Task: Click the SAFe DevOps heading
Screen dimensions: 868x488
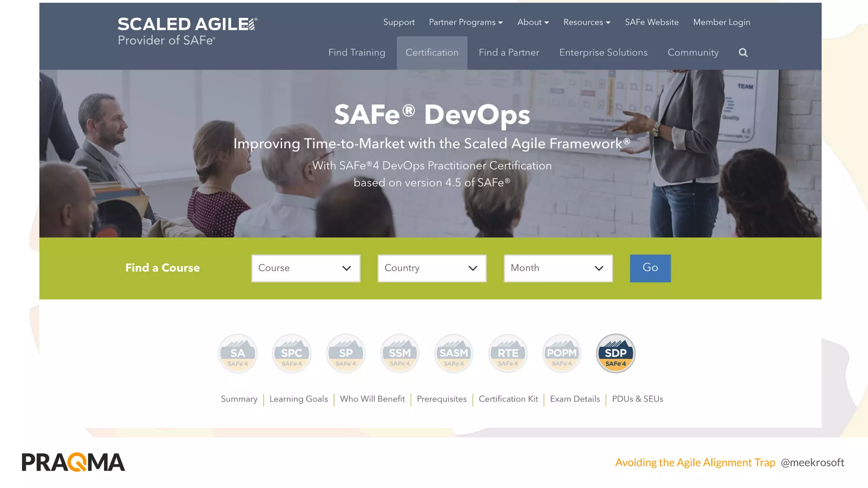Action: coord(432,115)
